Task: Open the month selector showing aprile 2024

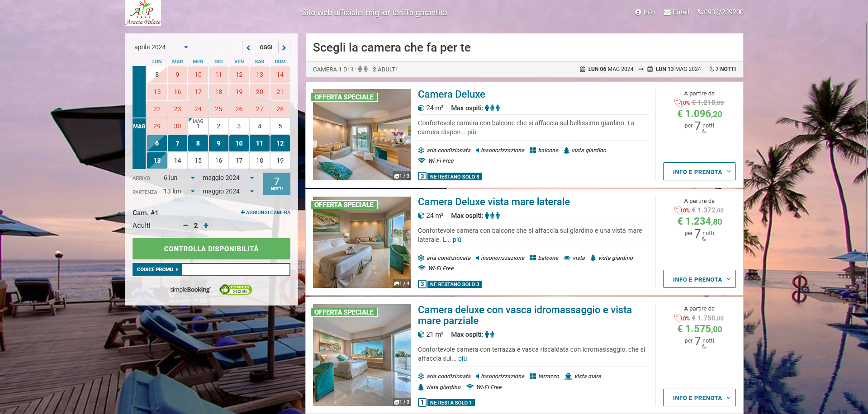Action: coord(161,47)
